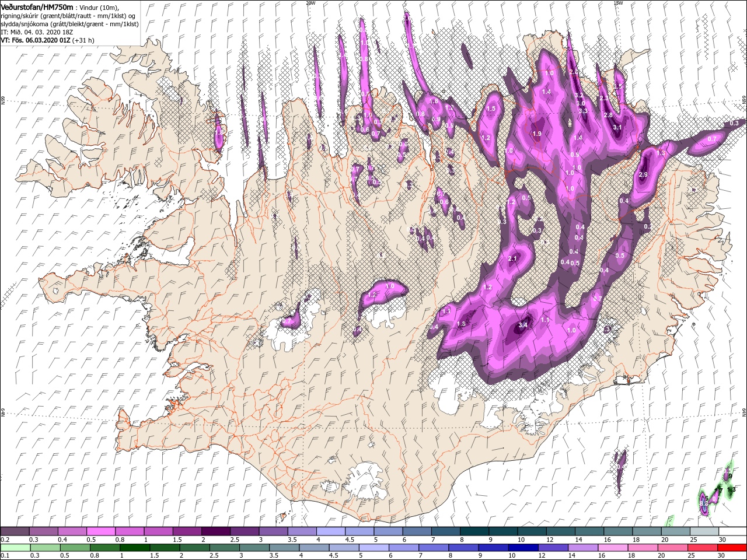Screen dimensions: 747x560
Task: Pick the bright red swatch at 30 in bottom legend row
Action: pos(732,548)
